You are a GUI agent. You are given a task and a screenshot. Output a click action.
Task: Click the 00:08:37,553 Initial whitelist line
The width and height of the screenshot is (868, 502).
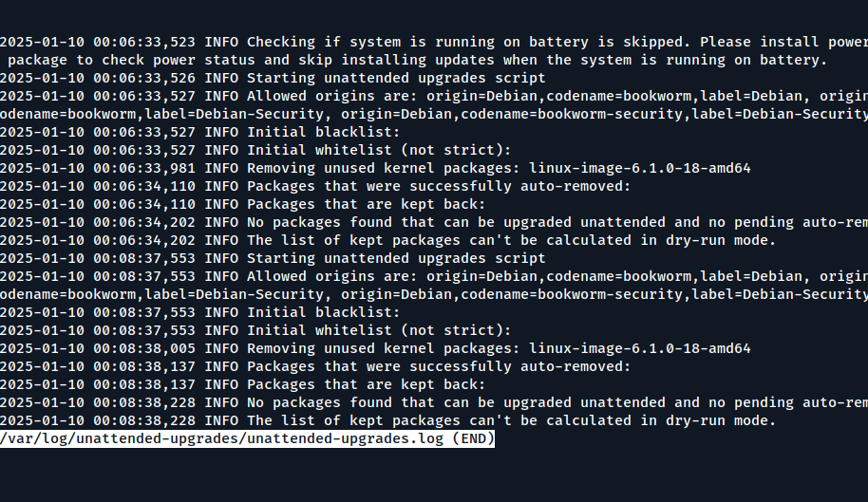[255, 330]
